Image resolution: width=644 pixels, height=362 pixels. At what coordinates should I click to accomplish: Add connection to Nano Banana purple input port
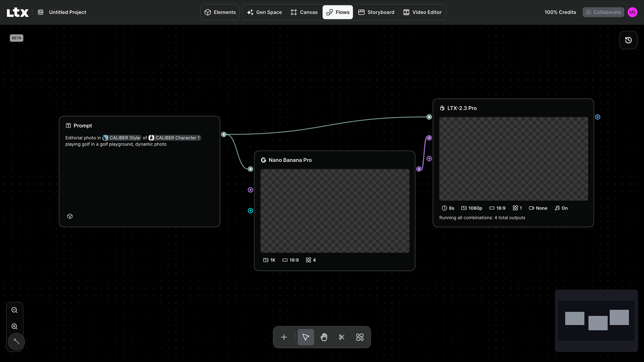click(251, 190)
